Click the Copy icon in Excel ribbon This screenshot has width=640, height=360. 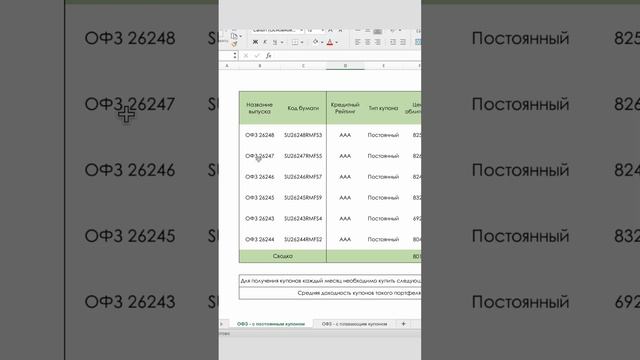coord(234,36)
